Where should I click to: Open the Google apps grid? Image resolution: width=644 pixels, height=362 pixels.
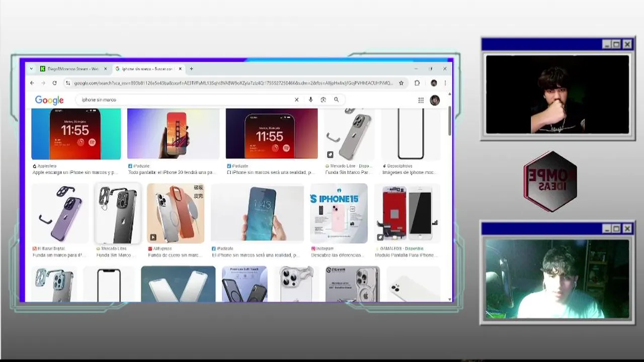pos(421,100)
